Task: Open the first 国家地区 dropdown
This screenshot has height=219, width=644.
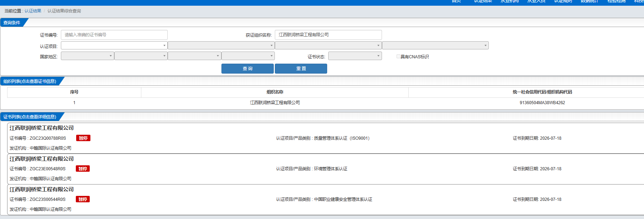Action: click(x=87, y=56)
